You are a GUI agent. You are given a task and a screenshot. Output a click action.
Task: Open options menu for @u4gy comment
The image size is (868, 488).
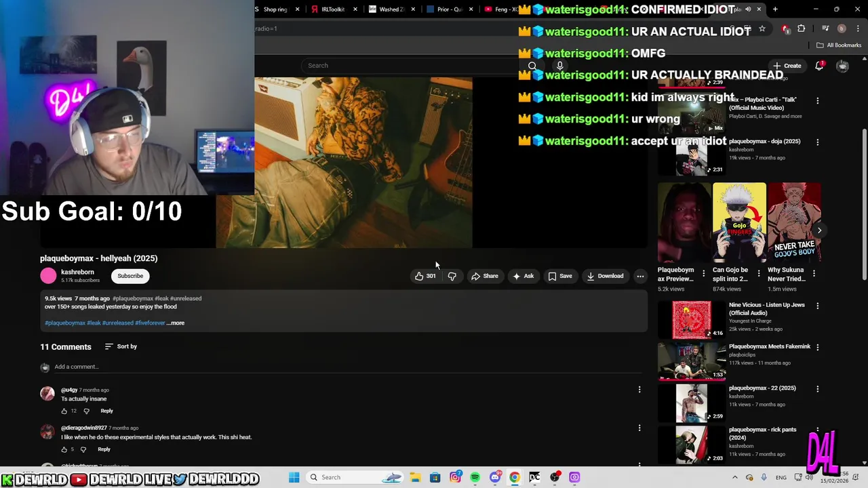(x=639, y=389)
